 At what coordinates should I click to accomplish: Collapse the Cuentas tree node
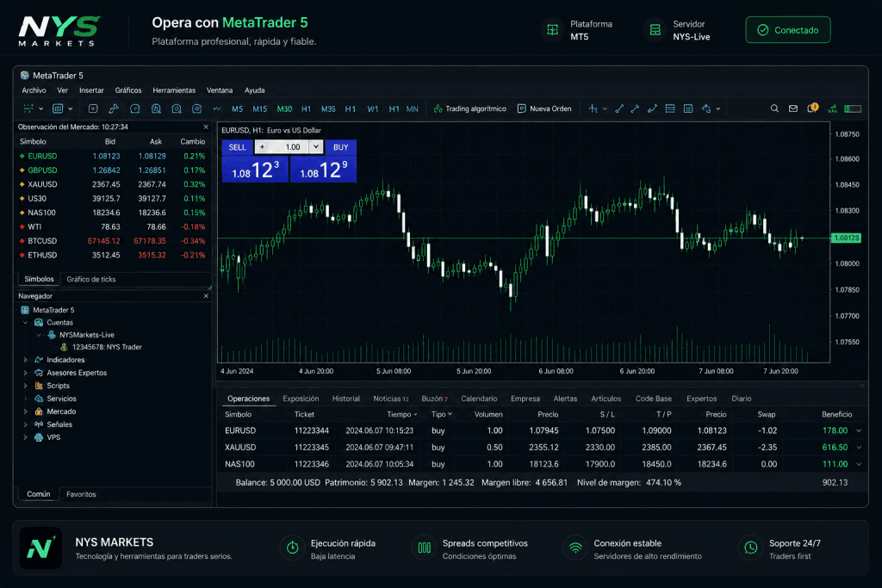tap(25, 323)
